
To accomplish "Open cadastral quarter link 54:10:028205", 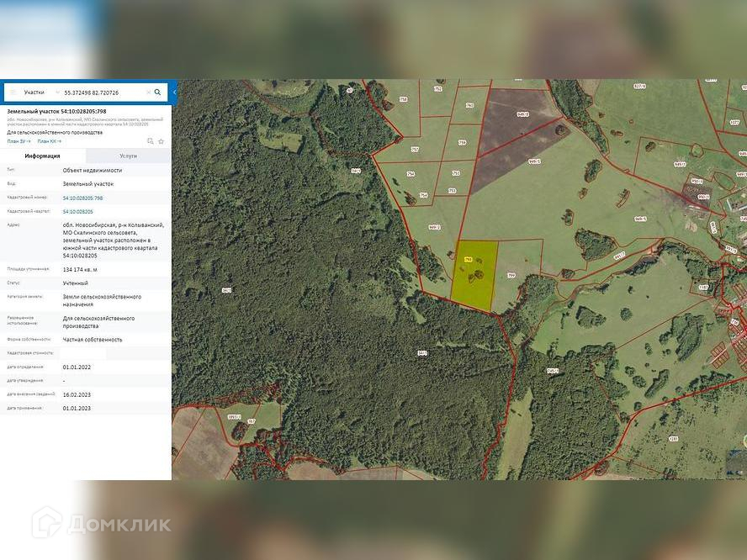I will (77, 211).
